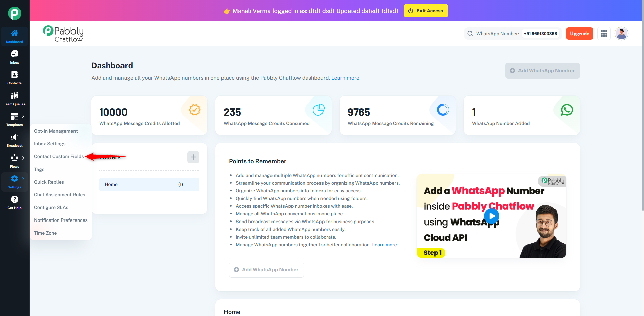Image resolution: width=644 pixels, height=316 pixels.
Task: Open Team Queues from sidebar
Action: pyautogui.click(x=14, y=96)
